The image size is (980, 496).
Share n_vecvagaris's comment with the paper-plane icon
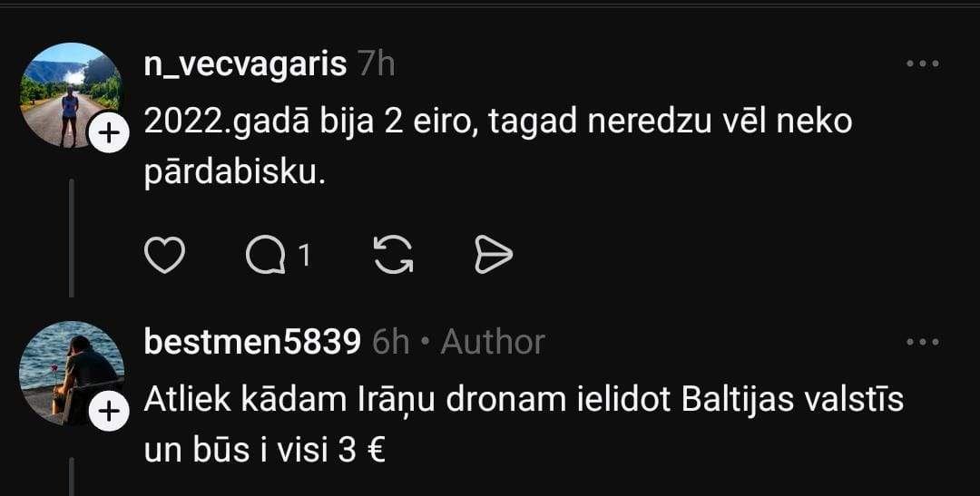494,255
